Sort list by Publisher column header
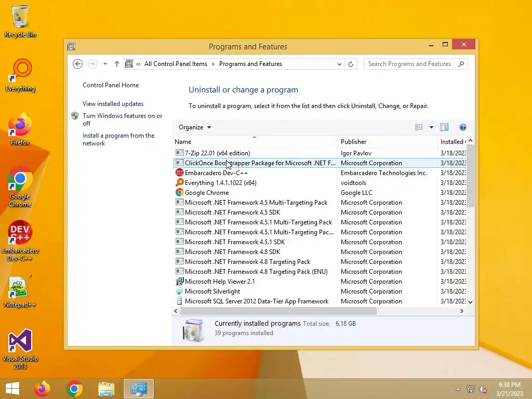Viewport: 532px width, 399px height. coord(387,141)
